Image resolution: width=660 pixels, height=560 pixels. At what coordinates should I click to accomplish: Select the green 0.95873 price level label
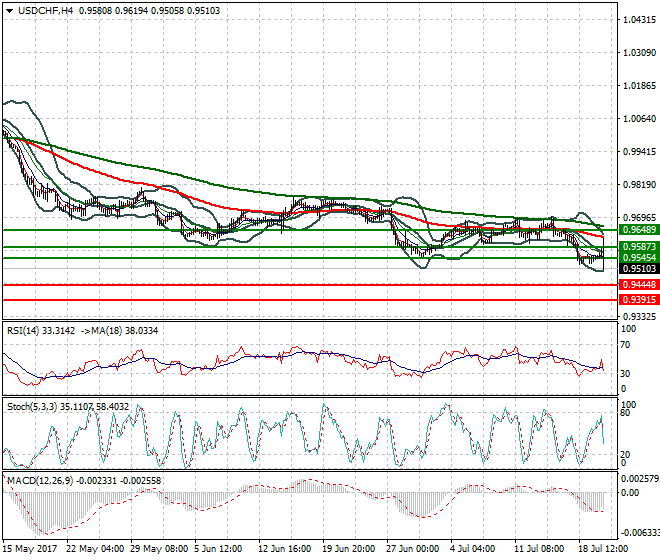click(639, 247)
